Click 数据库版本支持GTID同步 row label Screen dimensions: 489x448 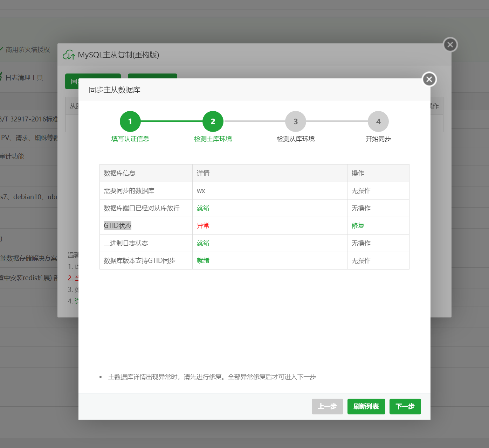[x=140, y=261]
